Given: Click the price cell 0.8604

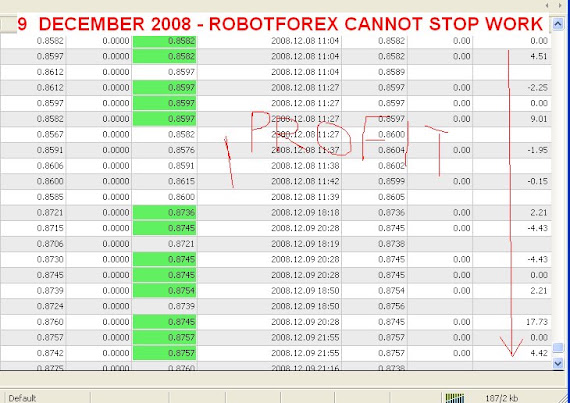Looking at the screenshot, I should [392, 150].
